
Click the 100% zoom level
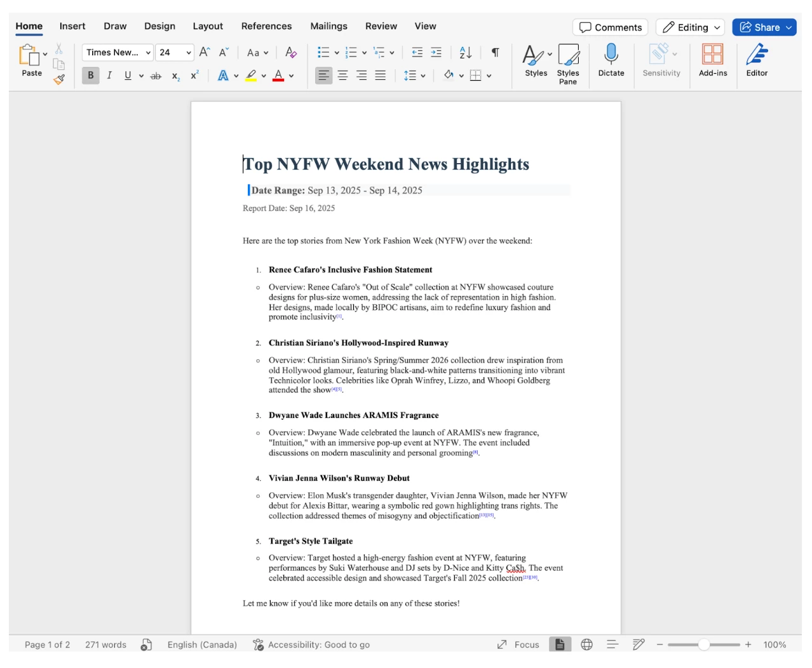(775, 645)
